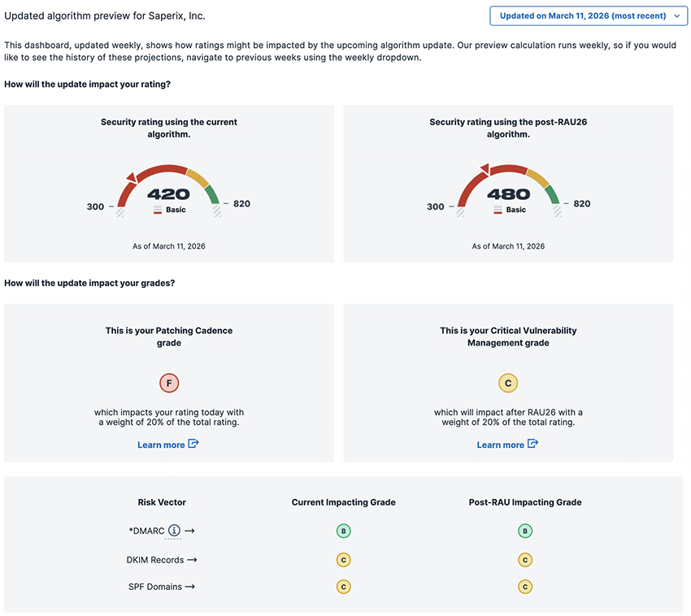Click DKIM Records current impacting grade C badge
Image resolution: width=691 pixels, height=616 pixels.
click(x=344, y=560)
